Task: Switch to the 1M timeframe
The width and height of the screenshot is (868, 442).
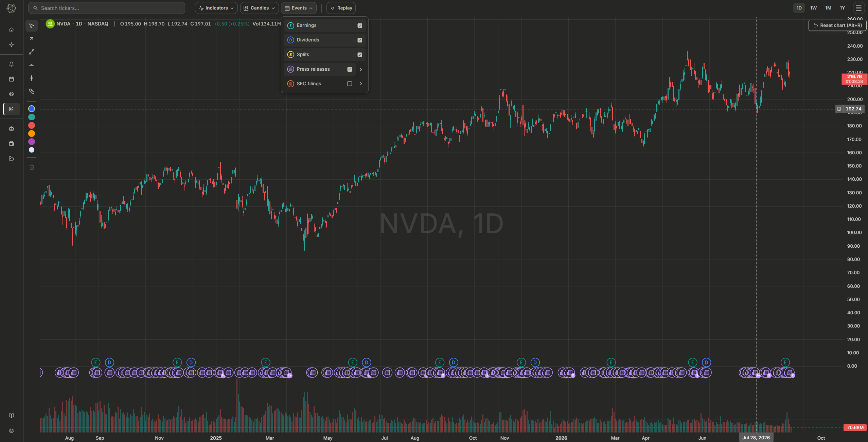Action: (x=828, y=8)
